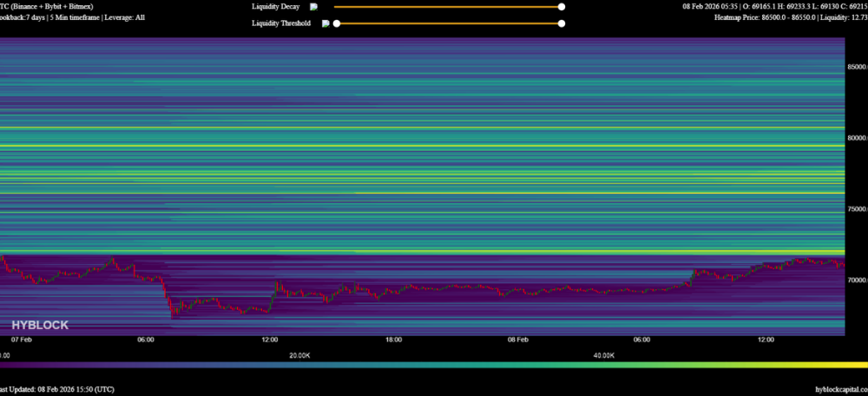The height and width of the screenshot is (396, 868).
Task: Click the HYBLOCK watermark logo on chart
Action: tap(40, 325)
